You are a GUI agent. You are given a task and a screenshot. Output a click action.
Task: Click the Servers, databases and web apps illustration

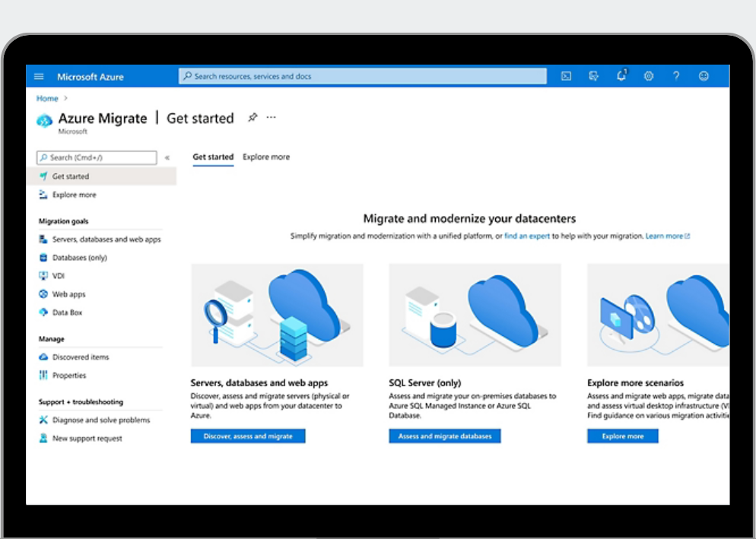(x=278, y=315)
